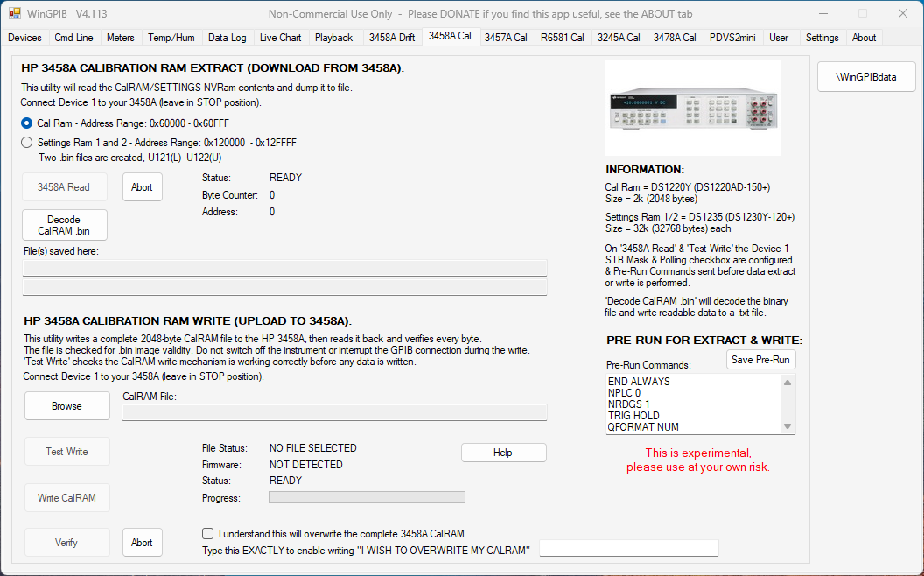Go to the 3478A Cal tab
This screenshot has width=924, height=576.
[x=675, y=37]
